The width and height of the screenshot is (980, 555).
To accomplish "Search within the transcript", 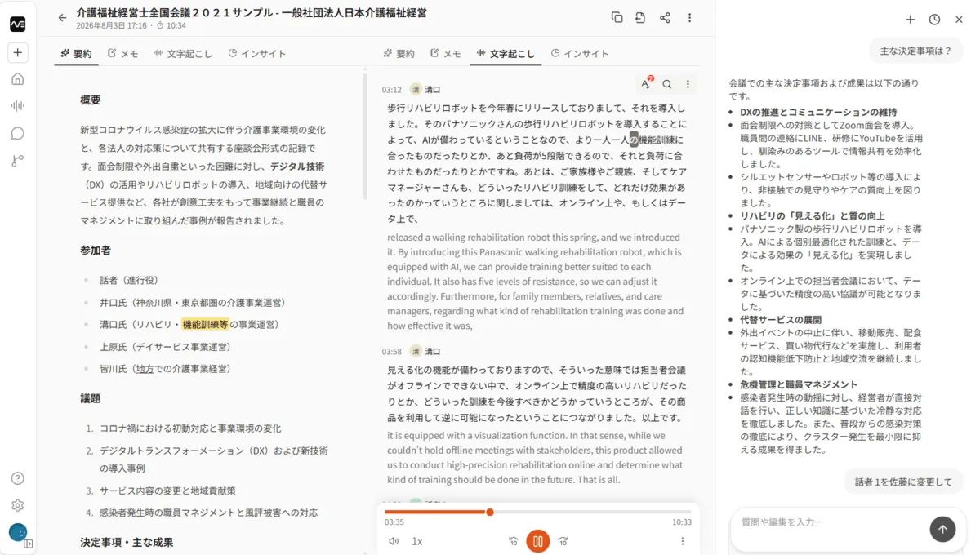I will pos(667,84).
